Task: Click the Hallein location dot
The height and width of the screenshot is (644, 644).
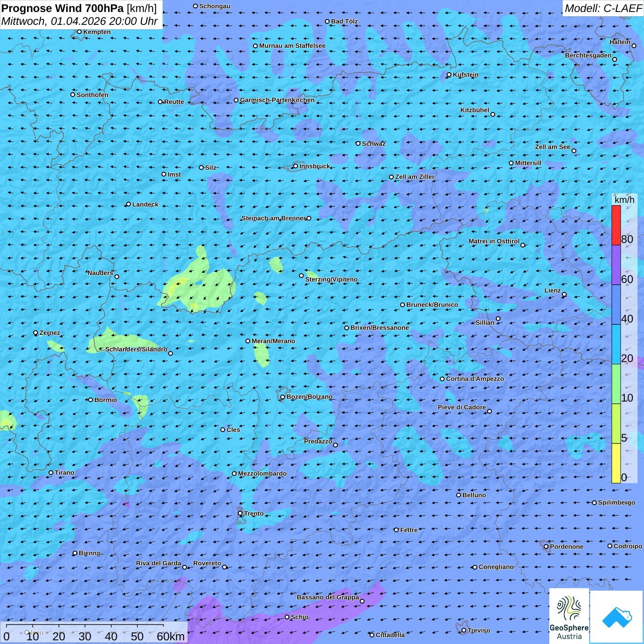Action: tap(634, 46)
